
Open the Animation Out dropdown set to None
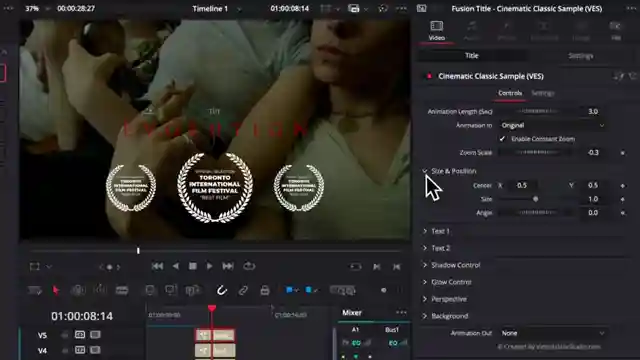click(553, 333)
